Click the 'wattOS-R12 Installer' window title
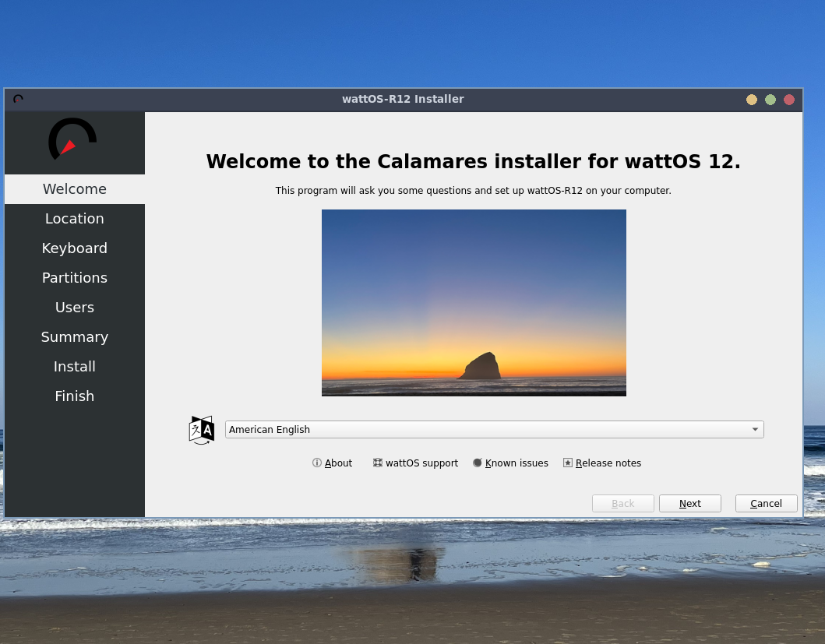 pyautogui.click(x=403, y=99)
